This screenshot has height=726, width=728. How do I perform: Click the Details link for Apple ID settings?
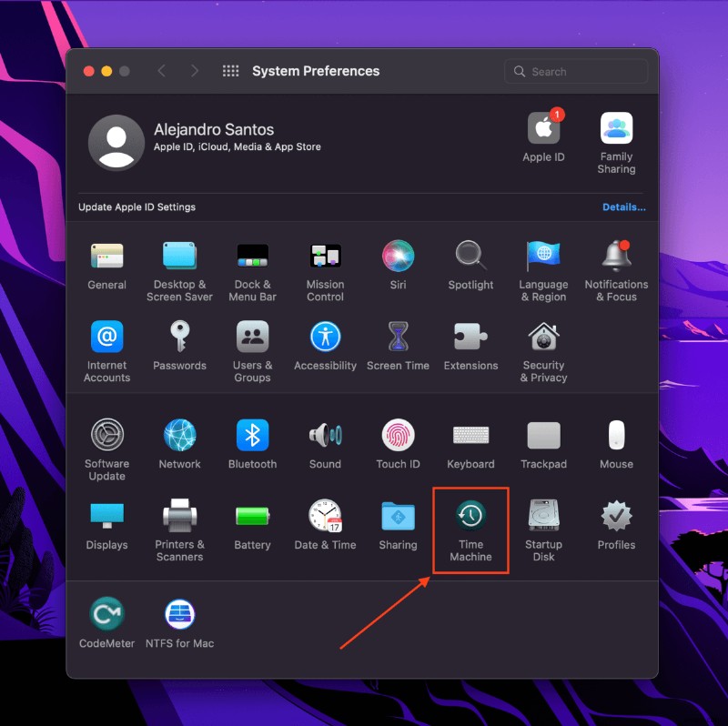pyautogui.click(x=624, y=207)
